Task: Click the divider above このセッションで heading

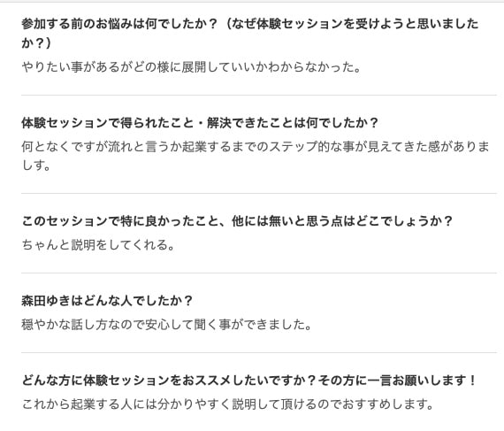Action: (x=259, y=194)
